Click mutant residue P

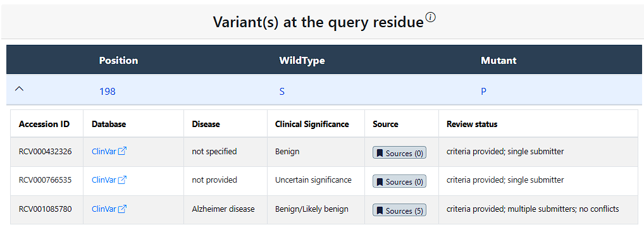tap(483, 92)
